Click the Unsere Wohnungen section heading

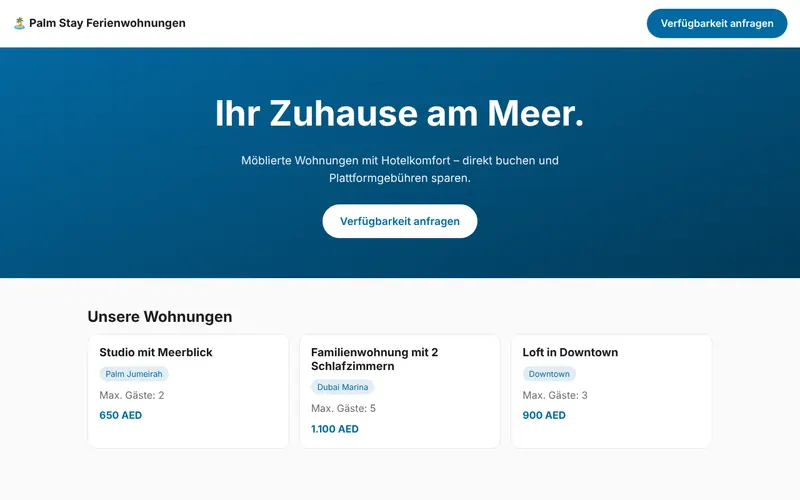160,316
